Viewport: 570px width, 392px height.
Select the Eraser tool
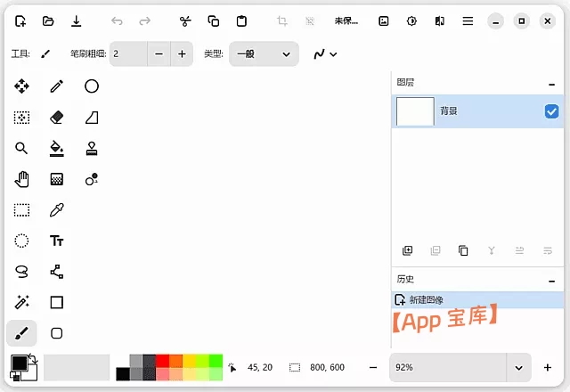click(x=57, y=118)
